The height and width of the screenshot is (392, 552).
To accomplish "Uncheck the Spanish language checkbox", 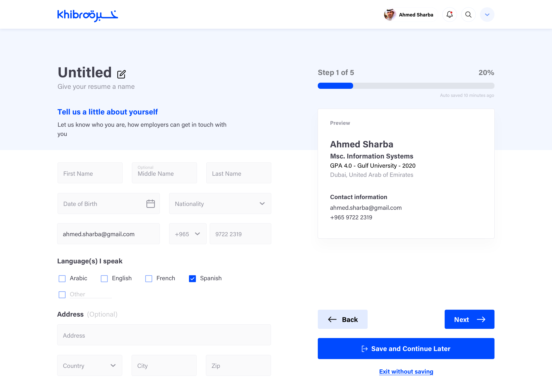I will coord(192,278).
